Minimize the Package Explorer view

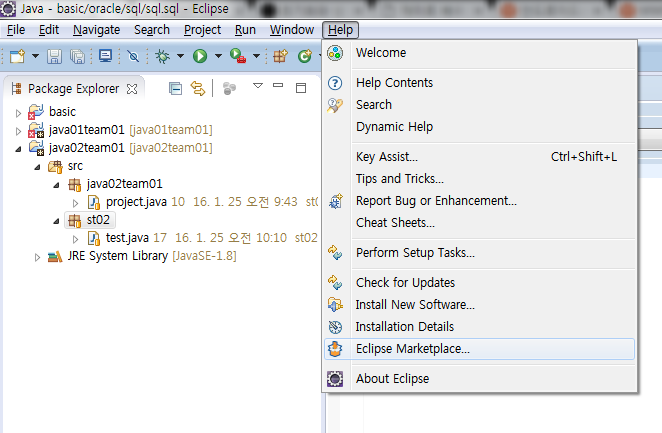278,86
